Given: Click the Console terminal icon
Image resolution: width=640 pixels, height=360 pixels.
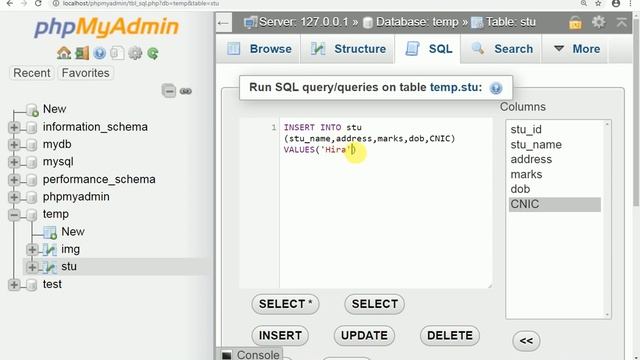Looking at the screenshot, I should click(227, 355).
